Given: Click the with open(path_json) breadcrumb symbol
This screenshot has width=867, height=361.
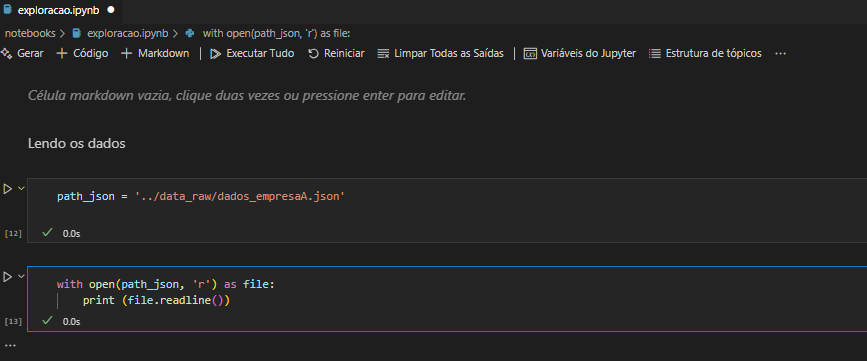Looking at the screenshot, I should (269, 33).
